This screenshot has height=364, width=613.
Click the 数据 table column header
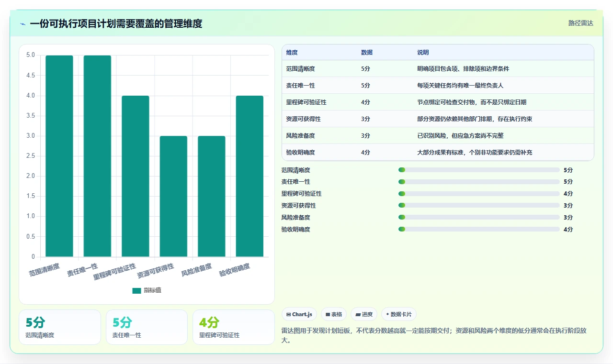[367, 52]
